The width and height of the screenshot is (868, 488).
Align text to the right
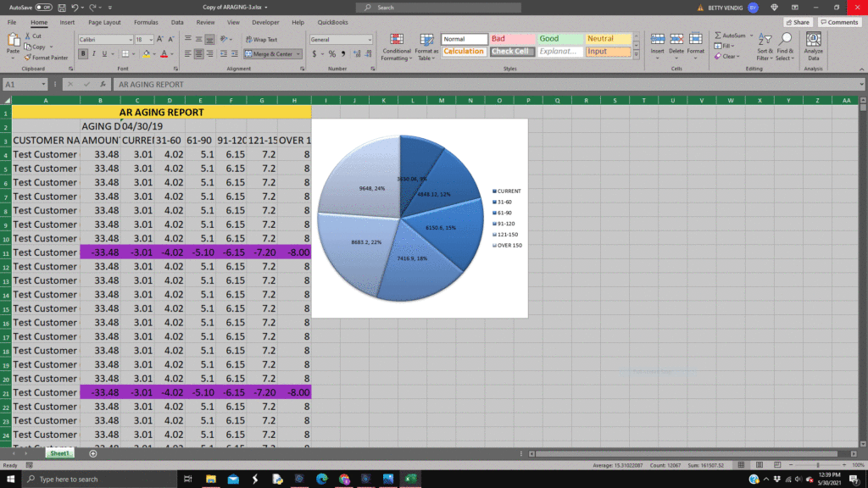click(x=209, y=53)
